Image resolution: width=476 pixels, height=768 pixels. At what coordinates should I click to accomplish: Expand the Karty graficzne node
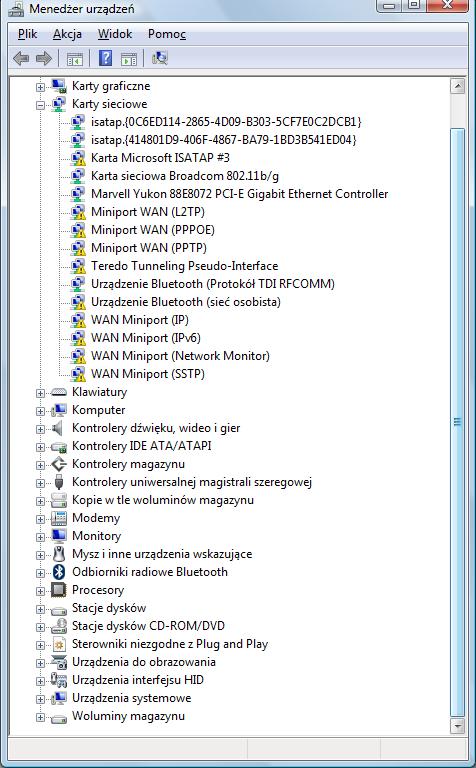(x=40, y=87)
